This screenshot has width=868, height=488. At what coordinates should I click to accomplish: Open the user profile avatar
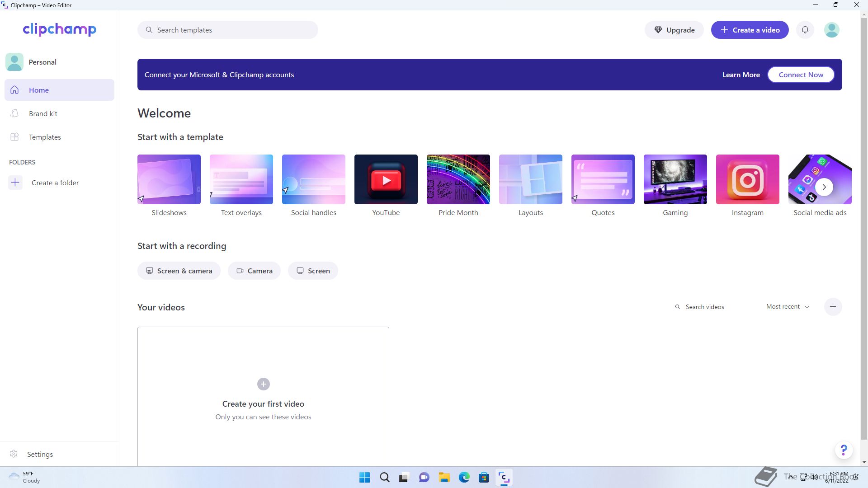tap(832, 30)
